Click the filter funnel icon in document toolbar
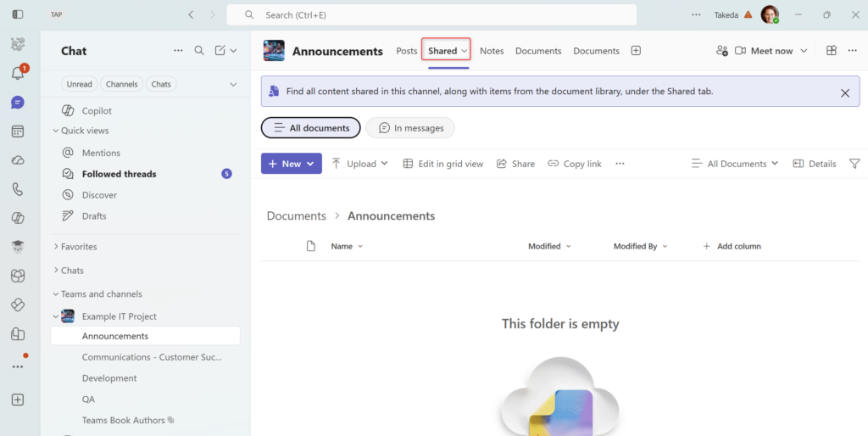The image size is (868, 436). click(x=854, y=164)
